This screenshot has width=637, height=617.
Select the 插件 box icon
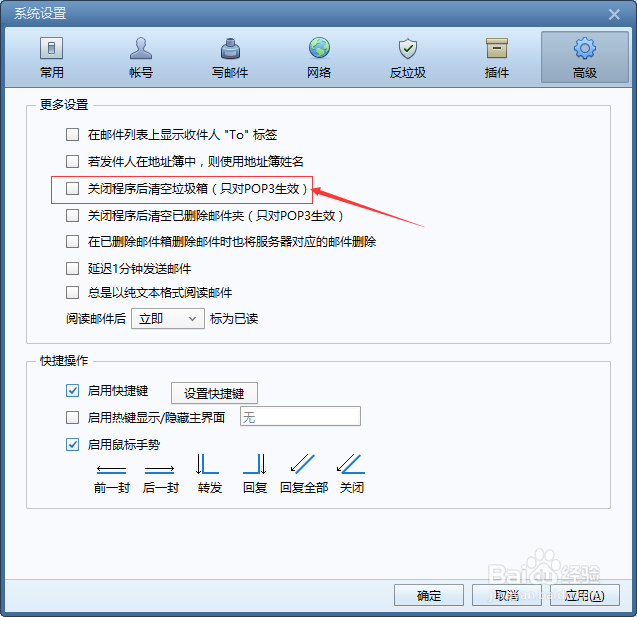pos(497,48)
